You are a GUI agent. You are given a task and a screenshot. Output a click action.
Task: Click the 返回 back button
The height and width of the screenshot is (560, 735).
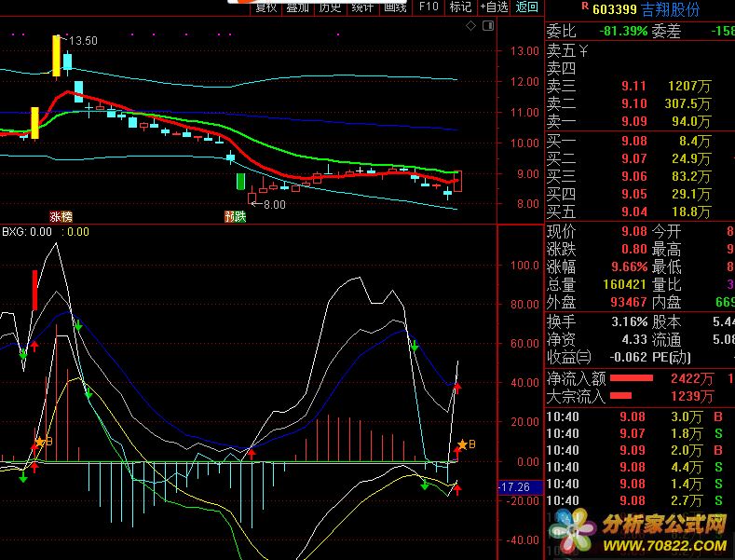pyautogui.click(x=527, y=7)
